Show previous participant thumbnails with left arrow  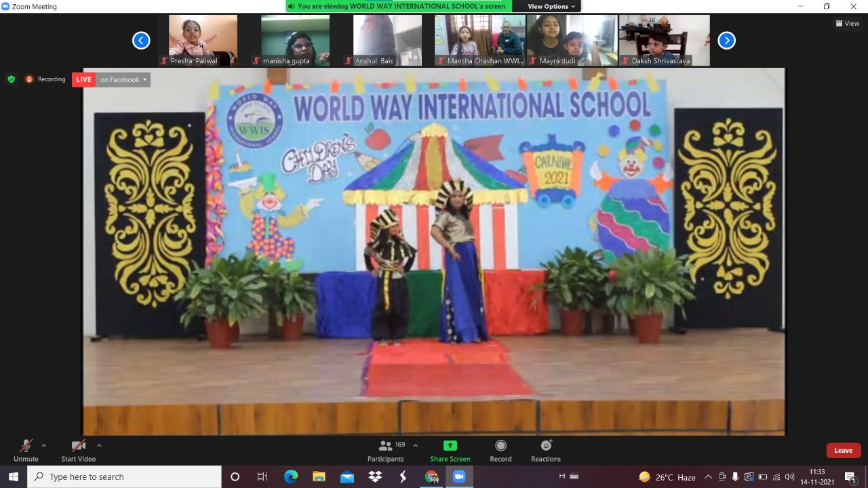141,41
